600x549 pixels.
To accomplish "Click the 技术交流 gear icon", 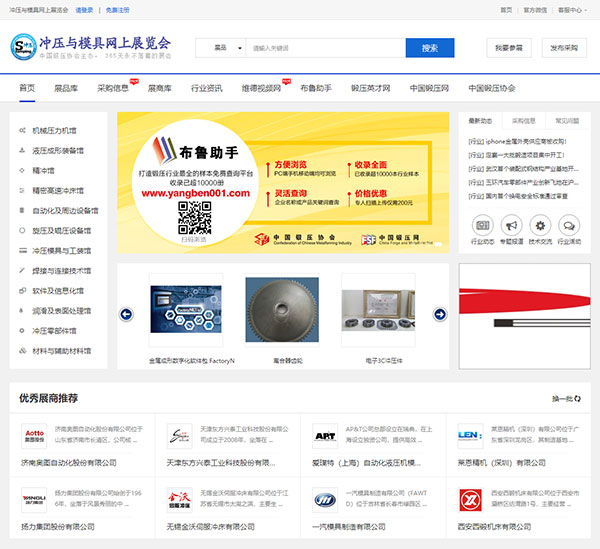I will [x=540, y=225].
